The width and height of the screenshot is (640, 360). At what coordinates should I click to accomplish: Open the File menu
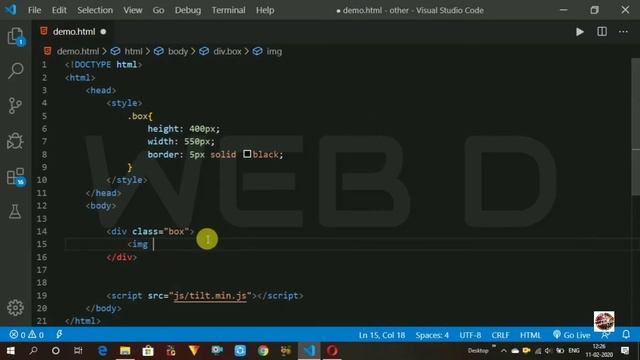coord(34,10)
